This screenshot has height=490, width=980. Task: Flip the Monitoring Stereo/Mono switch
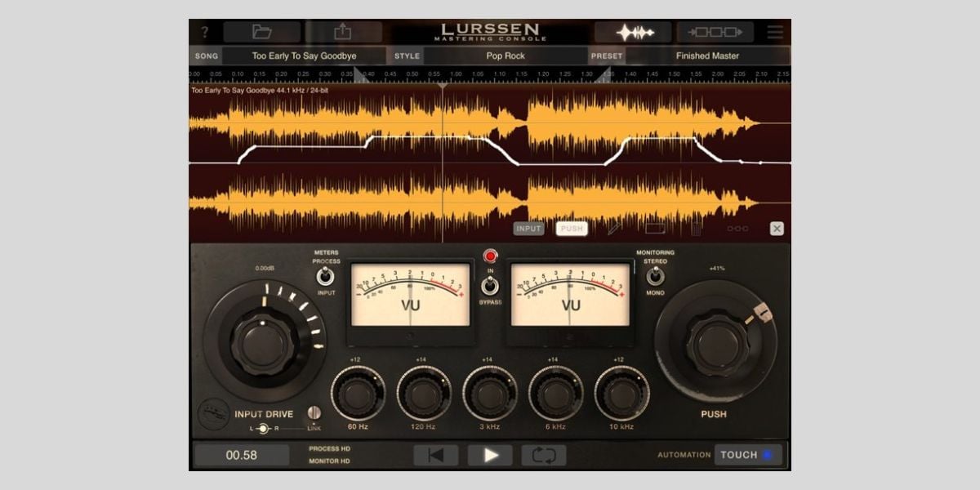(x=655, y=276)
